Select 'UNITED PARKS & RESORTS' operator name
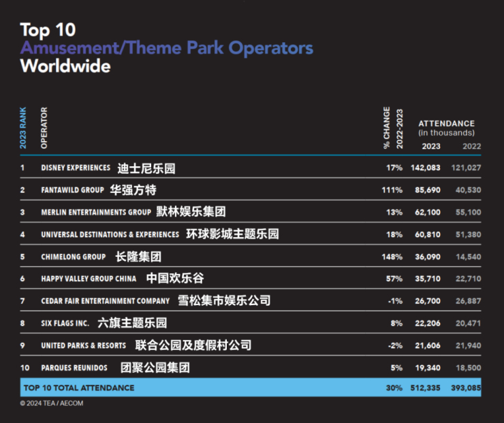 coord(84,345)
